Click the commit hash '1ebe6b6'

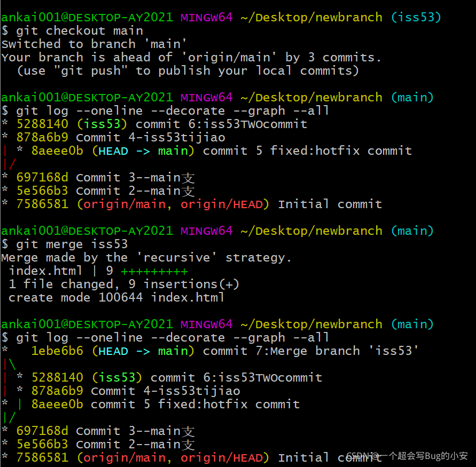(x=57, y=351)
